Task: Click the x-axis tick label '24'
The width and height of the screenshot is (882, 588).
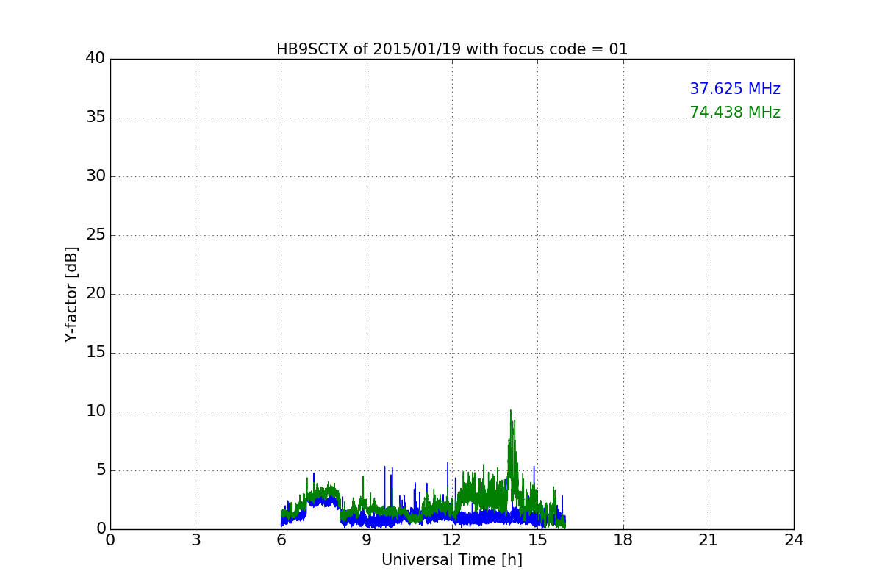Action: [794, 540]
